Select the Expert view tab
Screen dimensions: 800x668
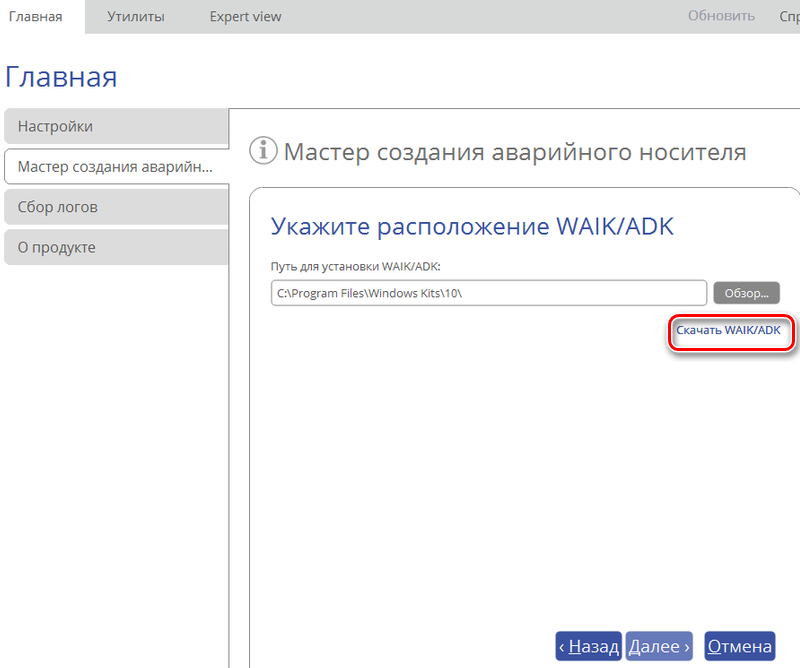tap(245, 16)
